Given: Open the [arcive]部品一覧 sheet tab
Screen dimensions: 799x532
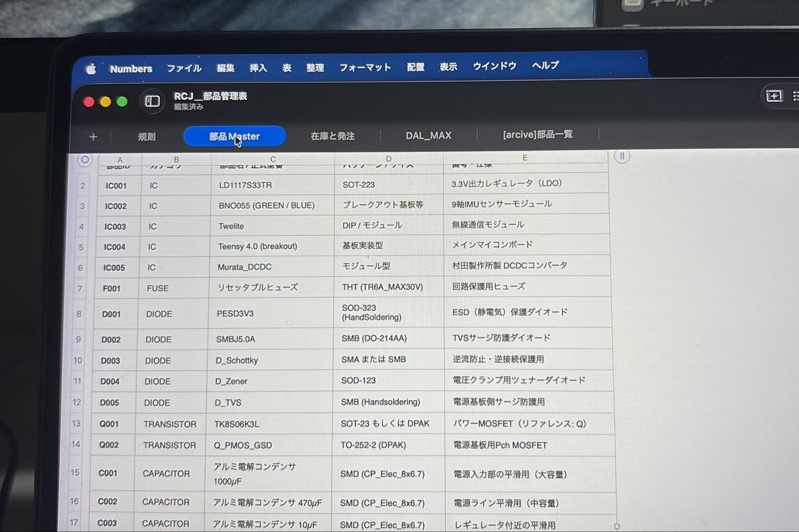Looking at the screenshot, I should (538, 134).
